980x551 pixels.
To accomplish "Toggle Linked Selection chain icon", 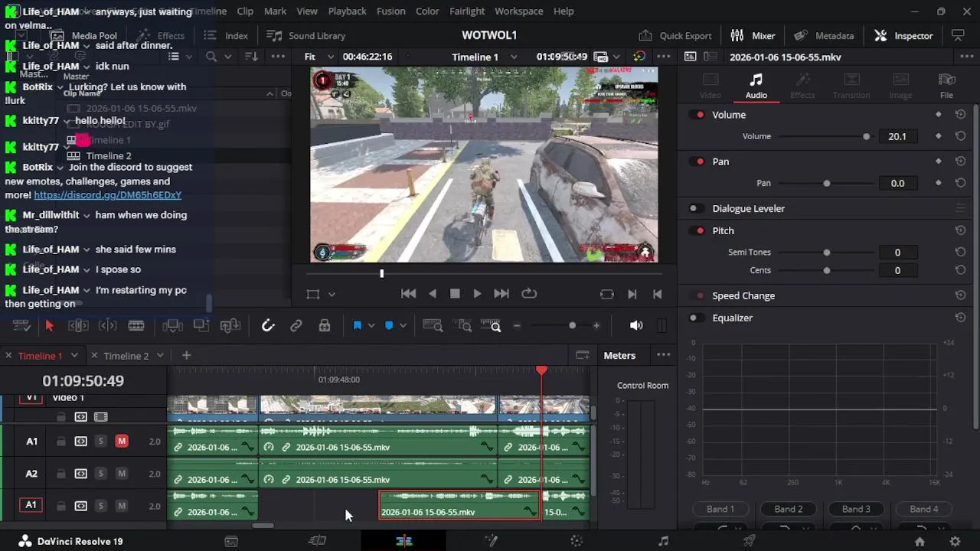I will click(296, 326).
